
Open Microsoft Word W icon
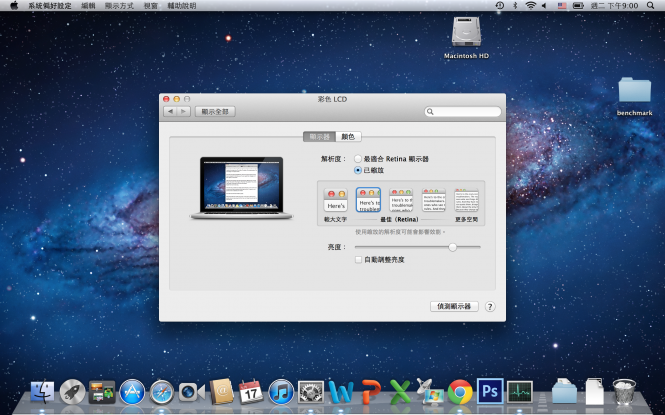[341, 392]
